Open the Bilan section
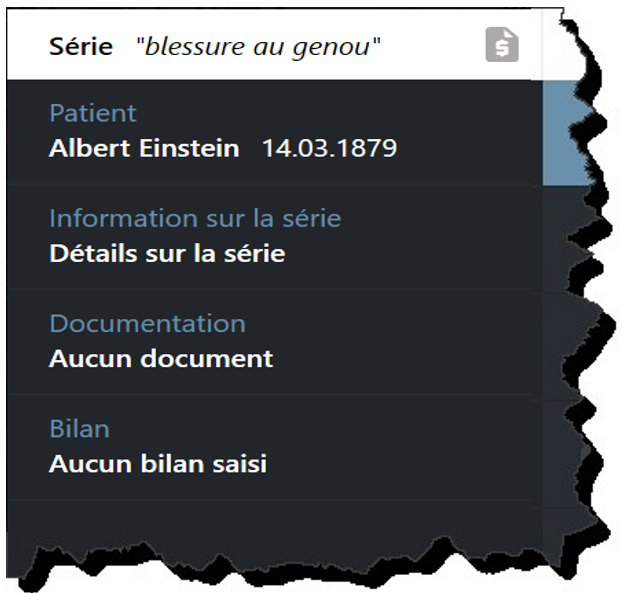 [x=79, y=428]
